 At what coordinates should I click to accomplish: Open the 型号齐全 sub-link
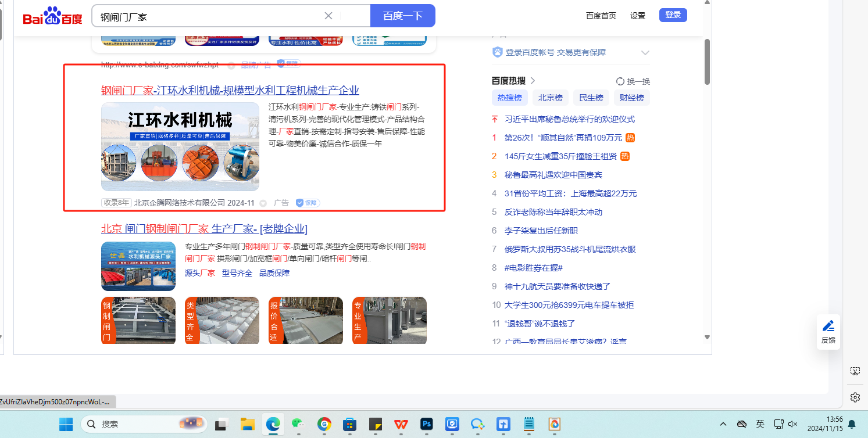(237, 273)
